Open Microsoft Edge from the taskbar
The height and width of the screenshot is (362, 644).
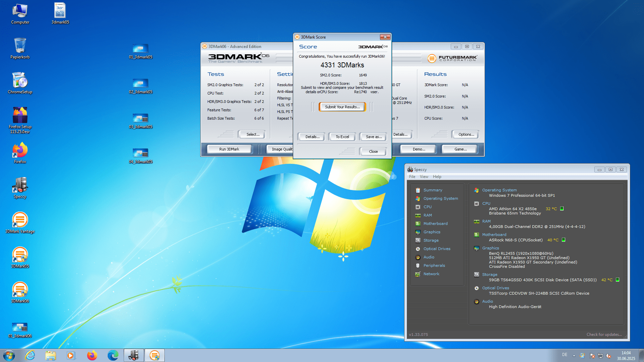113,355
